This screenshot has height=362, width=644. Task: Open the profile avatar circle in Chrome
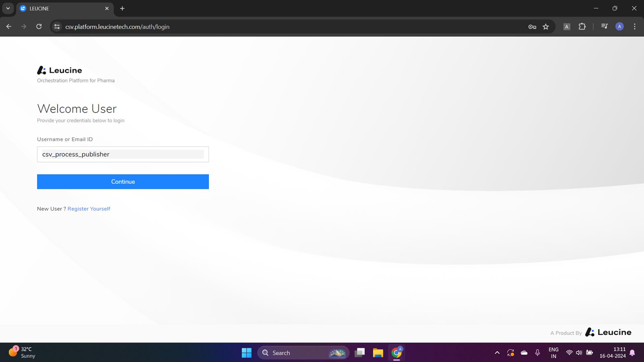(619, 27)
